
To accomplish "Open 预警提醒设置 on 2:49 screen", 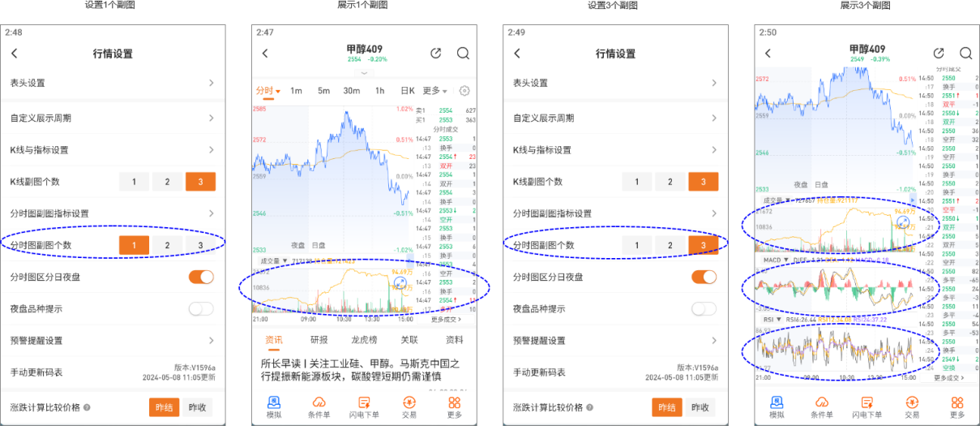I will 615,341.
